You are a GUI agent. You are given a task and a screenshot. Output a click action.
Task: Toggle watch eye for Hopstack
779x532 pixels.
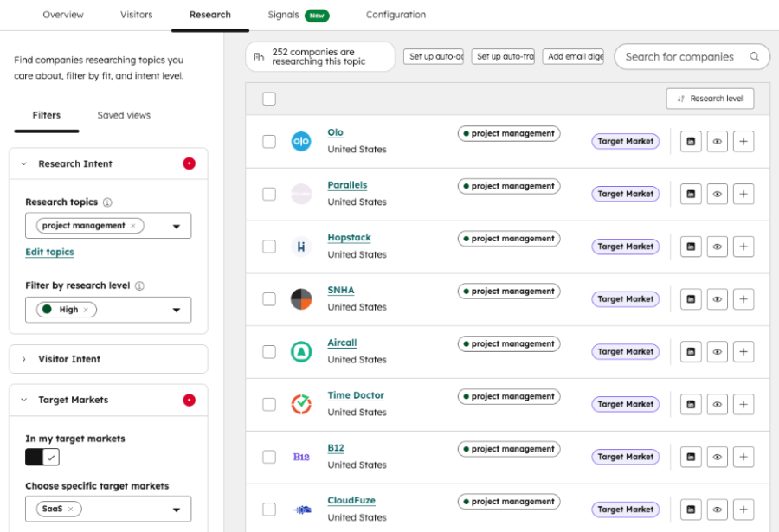pyautogui.click(x=717, y=247)
